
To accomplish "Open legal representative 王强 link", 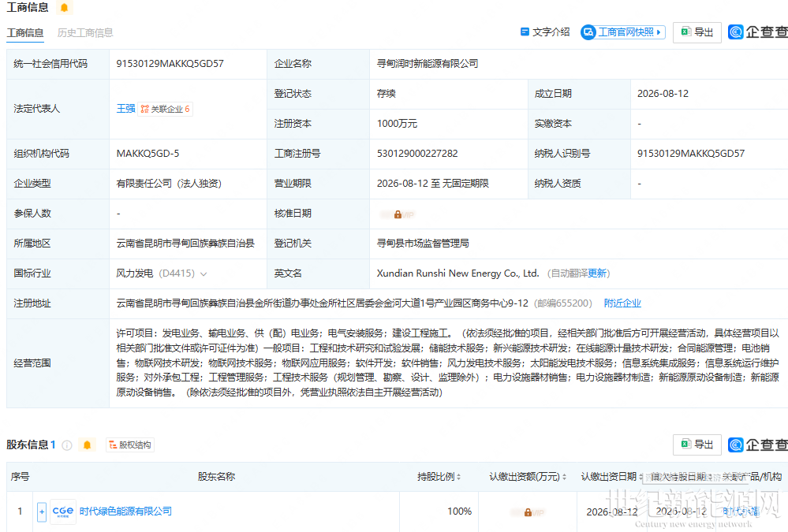I will pyautogui.click(x=125, y=109).
